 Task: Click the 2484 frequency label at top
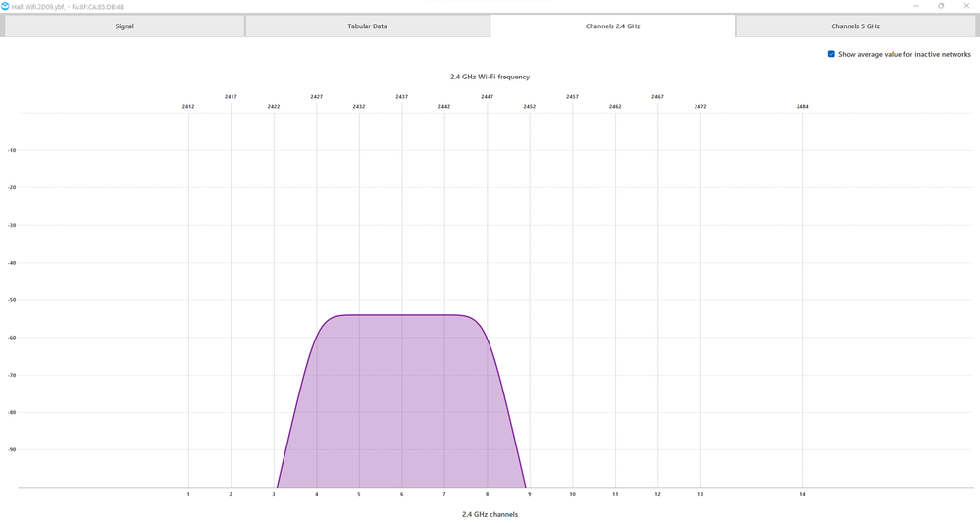point(802,106)
